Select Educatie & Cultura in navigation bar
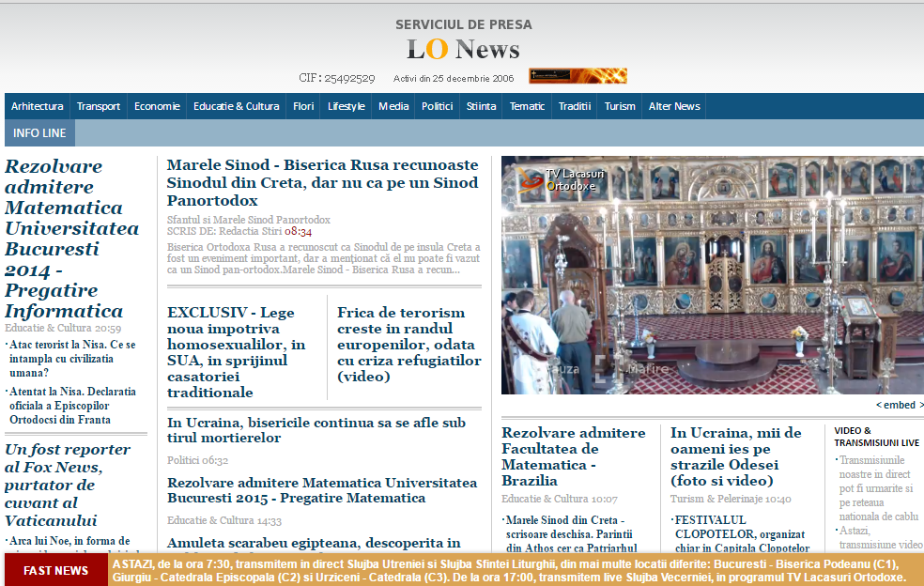The height and width of the screenshot is (586, 924). (x=237, y=106)
